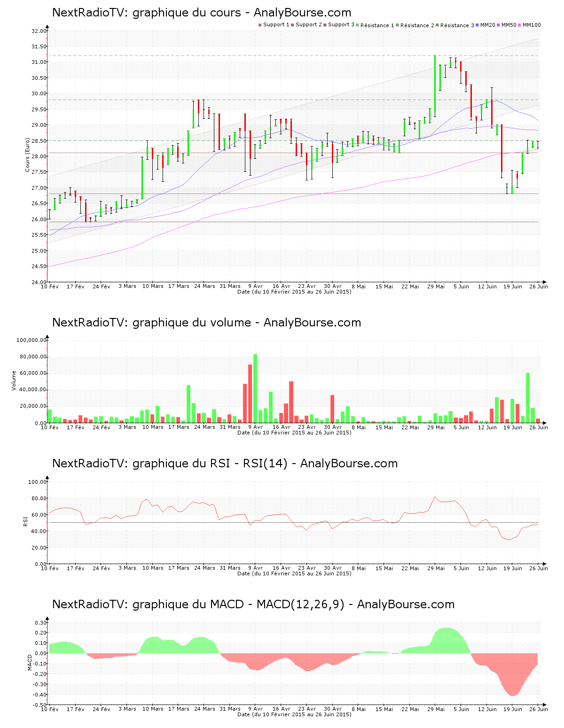The height and width of the screenshot is (728, 564).
Task: Select the MM100 legend label
Action: (532, 25)
